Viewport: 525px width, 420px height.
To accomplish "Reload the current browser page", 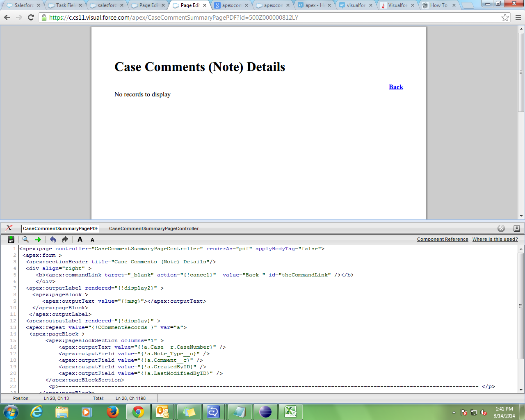I will pos(31,18).
